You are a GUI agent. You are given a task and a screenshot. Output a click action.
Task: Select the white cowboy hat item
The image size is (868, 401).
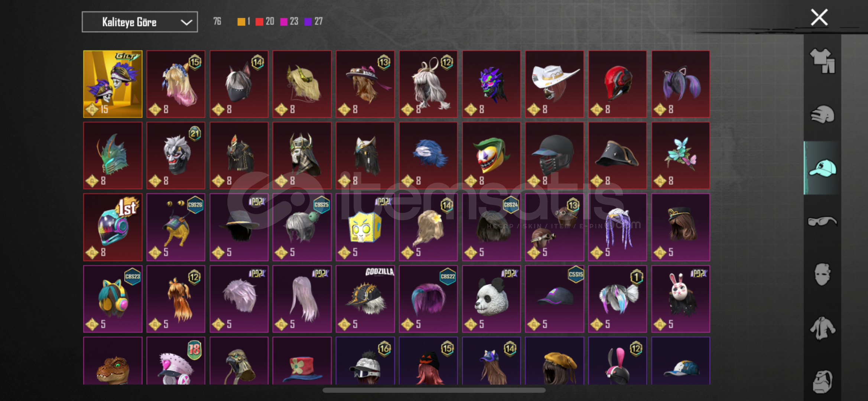click(555, 84)
